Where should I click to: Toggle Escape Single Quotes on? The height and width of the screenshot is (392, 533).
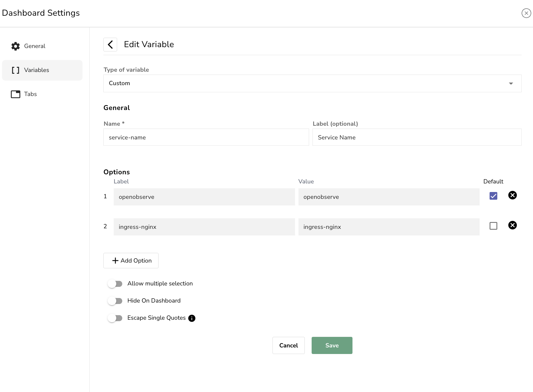[115, 318]
